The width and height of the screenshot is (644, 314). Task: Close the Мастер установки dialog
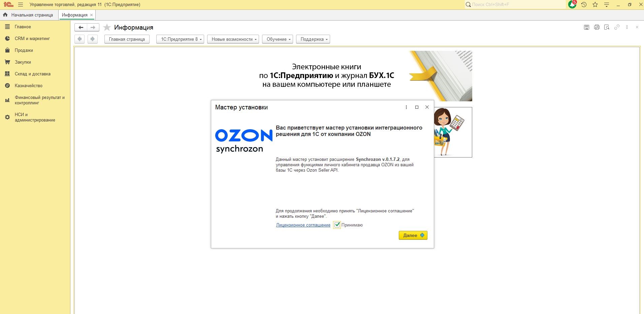click(427, 107)
